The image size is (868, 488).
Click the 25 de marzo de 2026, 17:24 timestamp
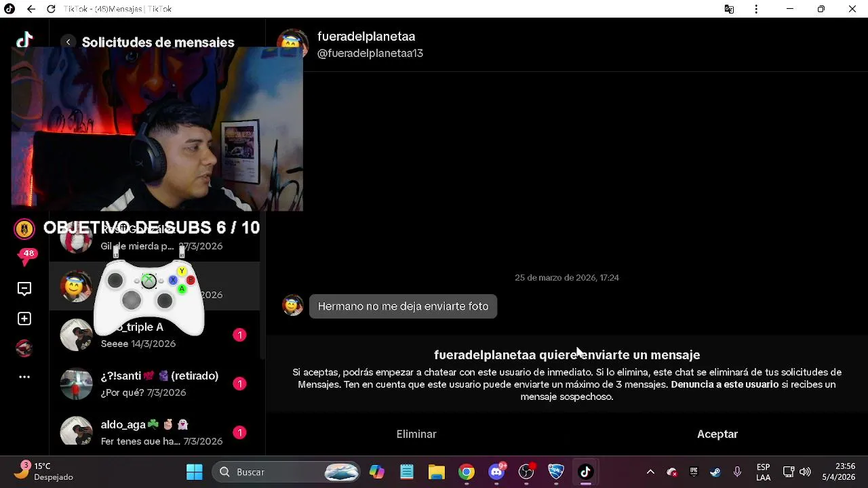pos(567,278)
